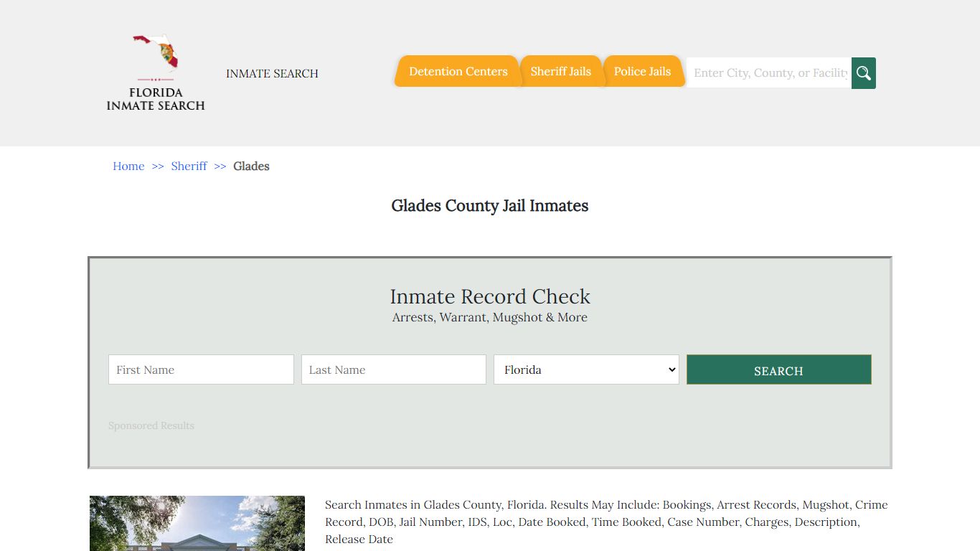
Task: Click the Search Inmates in Glades County paragraph
Action: point(606,522)
